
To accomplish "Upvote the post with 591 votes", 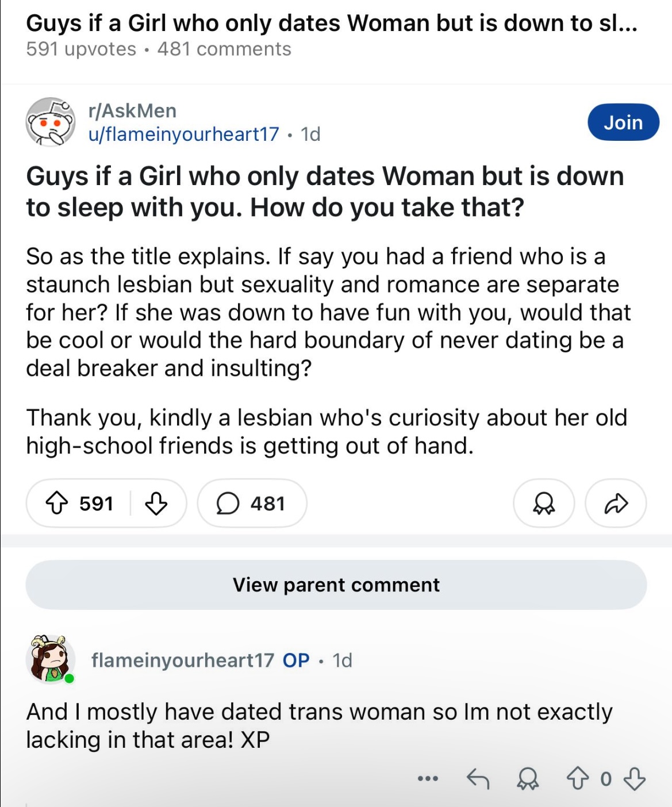I will click(56, 504).
